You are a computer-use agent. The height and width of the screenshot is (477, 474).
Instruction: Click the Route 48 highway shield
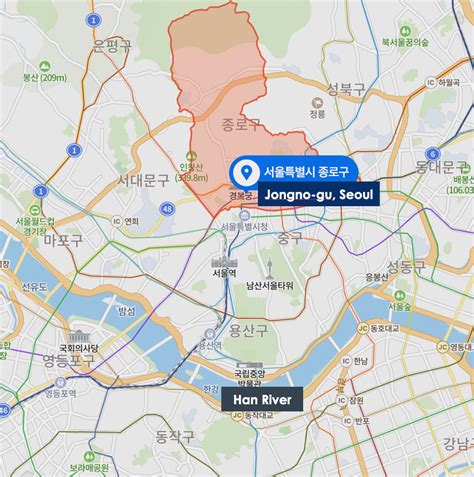(167, 209)
